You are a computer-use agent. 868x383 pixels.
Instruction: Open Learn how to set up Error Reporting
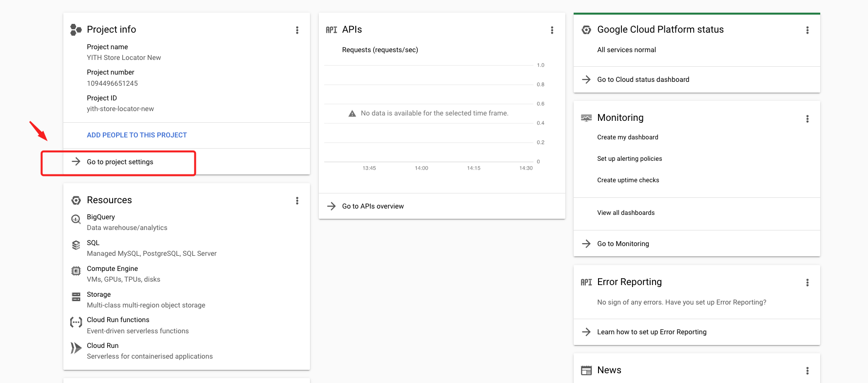pyautogui.click(x=652, y=332)
